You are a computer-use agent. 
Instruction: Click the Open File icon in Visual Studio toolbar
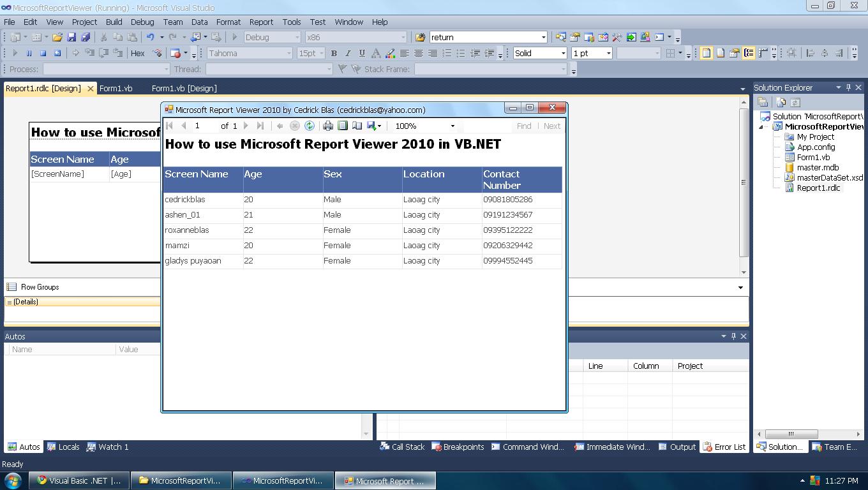pos(57,37)
